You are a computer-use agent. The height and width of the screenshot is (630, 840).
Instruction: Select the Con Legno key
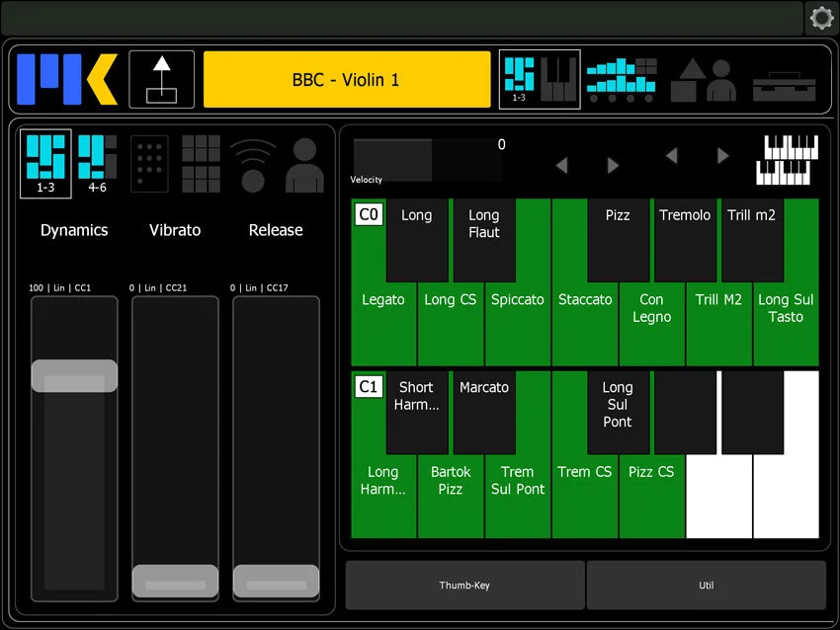coord(652,324)
